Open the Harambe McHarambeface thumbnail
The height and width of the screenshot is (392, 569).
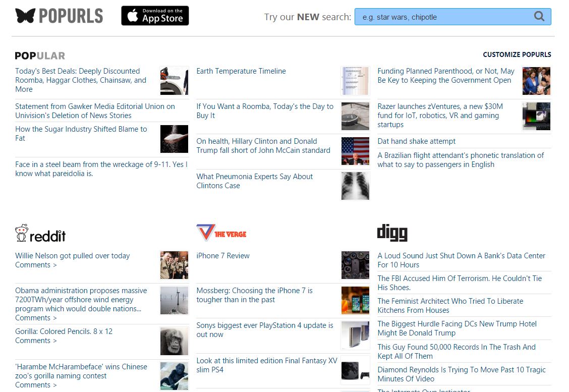click(174, 376)
